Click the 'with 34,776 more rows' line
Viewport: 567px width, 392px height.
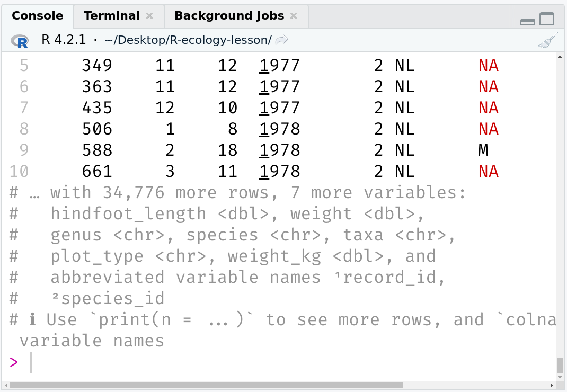point(237,192)
